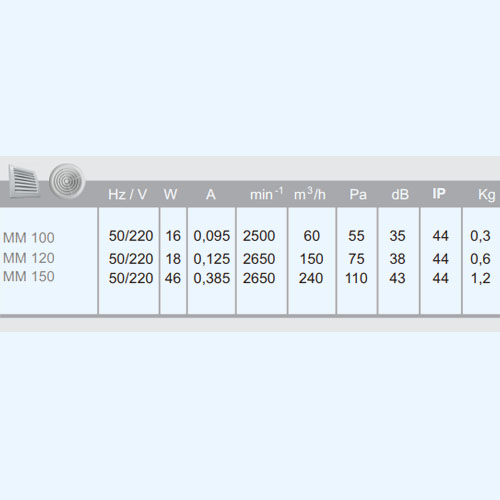The image size is (500, 500).
Task: Click the 240 airflow value cell
Action: pyautogui.click(x=311, y=278)
